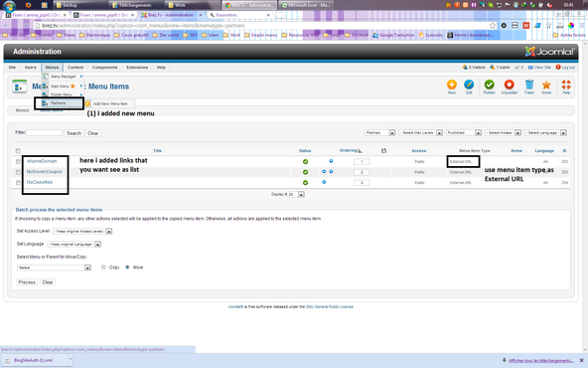Click the order number field of ANameDomain

click(362, 161)
